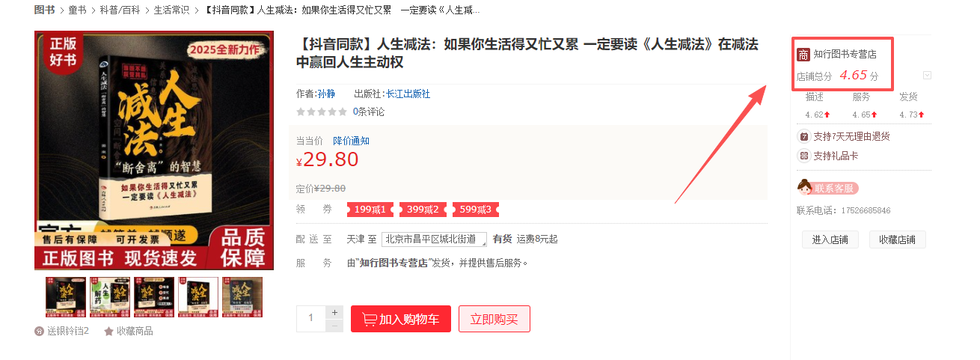980x360 pixels.
Task: Click the star icon to favorite product
Action: pos(108,331)
